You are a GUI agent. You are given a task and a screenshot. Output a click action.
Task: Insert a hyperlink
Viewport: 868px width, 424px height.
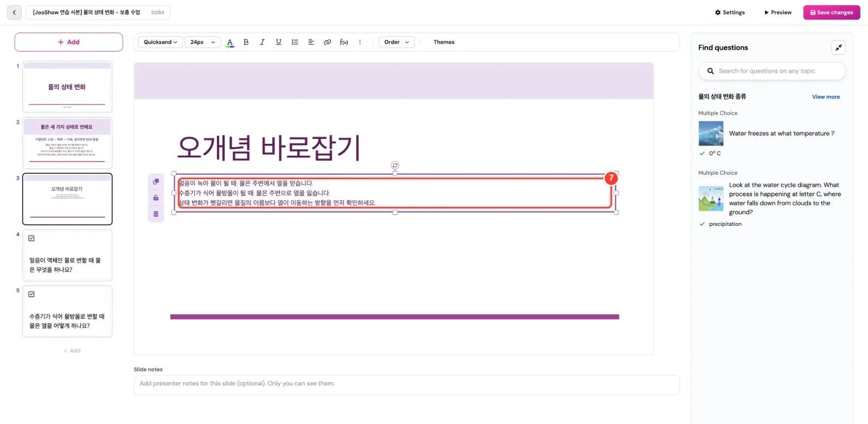click(x=328, y=42)
